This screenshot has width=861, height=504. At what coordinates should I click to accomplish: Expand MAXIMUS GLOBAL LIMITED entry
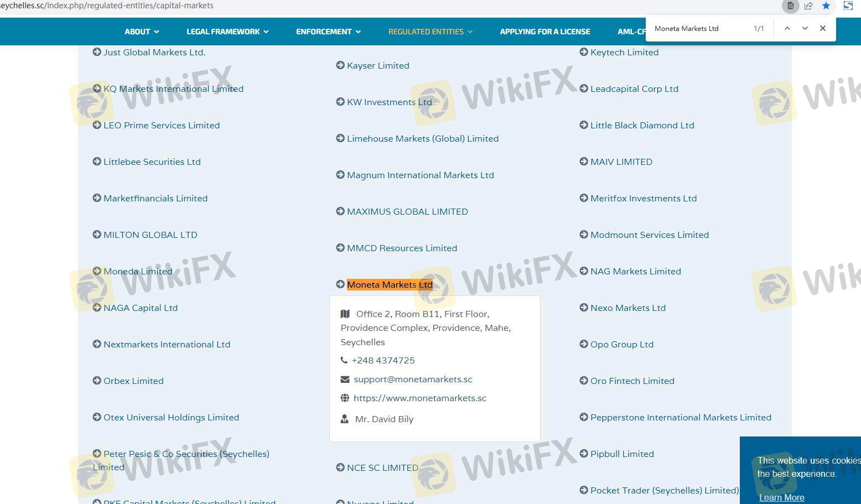407,211
